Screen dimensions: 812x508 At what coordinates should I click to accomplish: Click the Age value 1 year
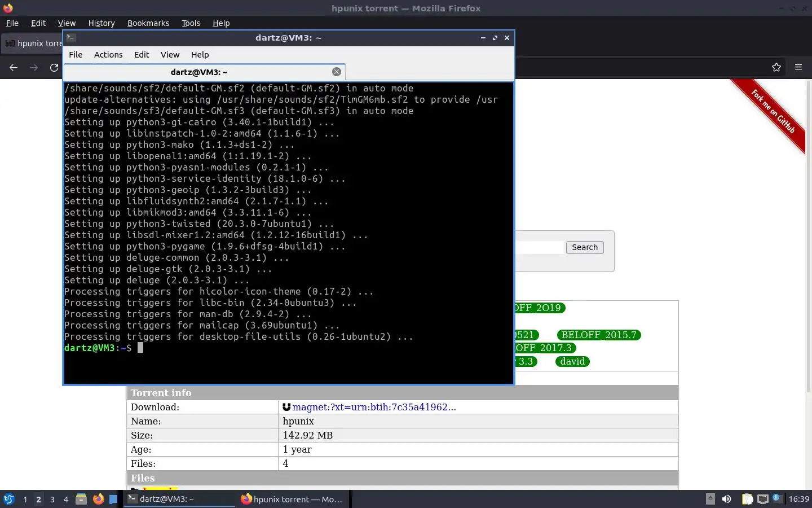(x=297, y=449)
